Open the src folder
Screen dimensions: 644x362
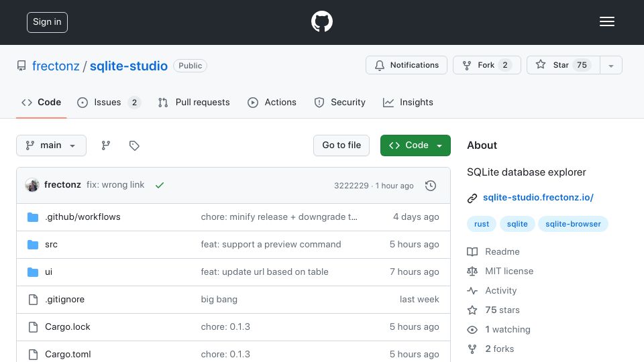pos(52,244)
